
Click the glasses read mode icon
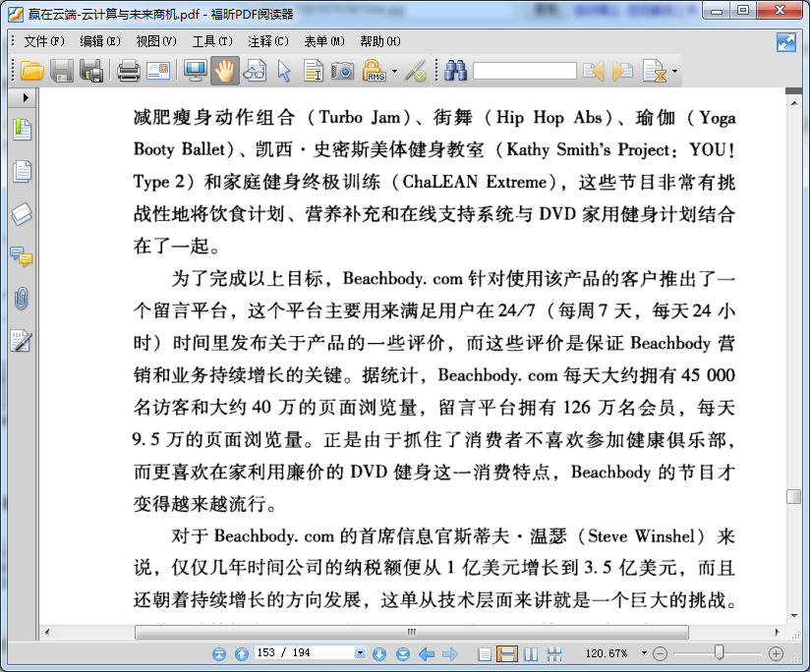[x=255, y=71]
